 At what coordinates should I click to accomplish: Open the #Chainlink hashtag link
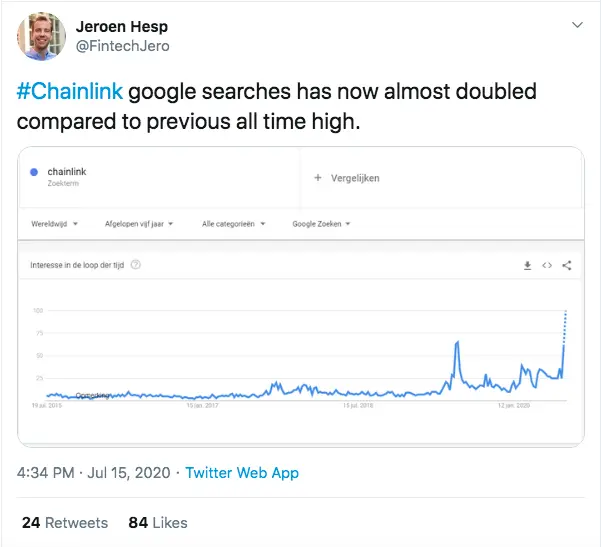(70, 92)
